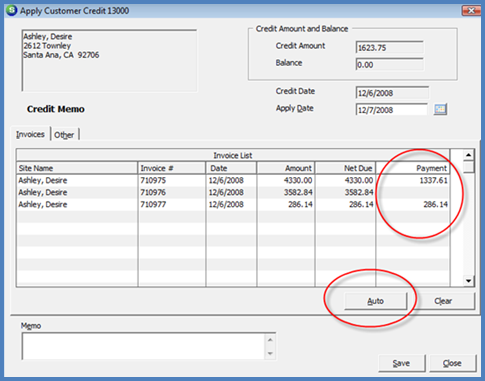Click Memo box scroll down arrow
The width and height of the screenshot is (485, 381).
[x=270, y=353]
